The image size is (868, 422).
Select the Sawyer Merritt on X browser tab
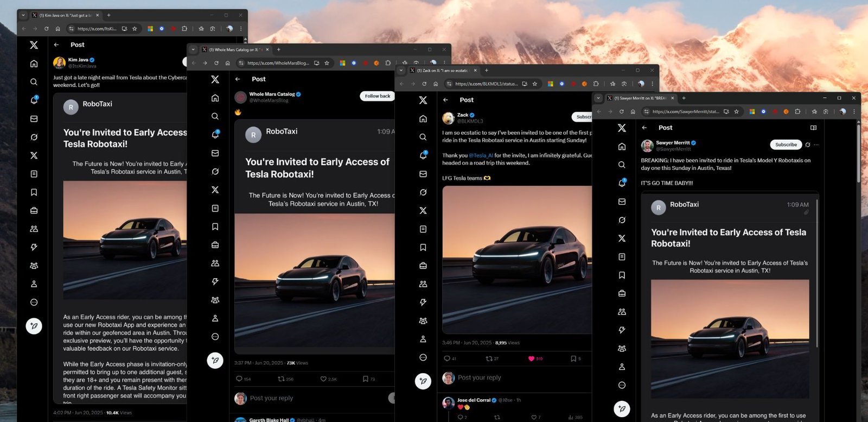[640, 98]
